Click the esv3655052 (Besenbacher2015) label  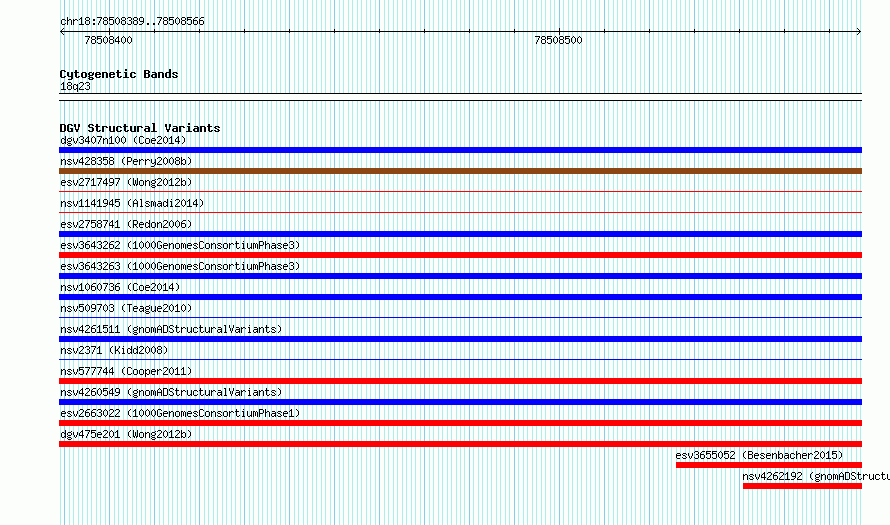pos(759,455)
